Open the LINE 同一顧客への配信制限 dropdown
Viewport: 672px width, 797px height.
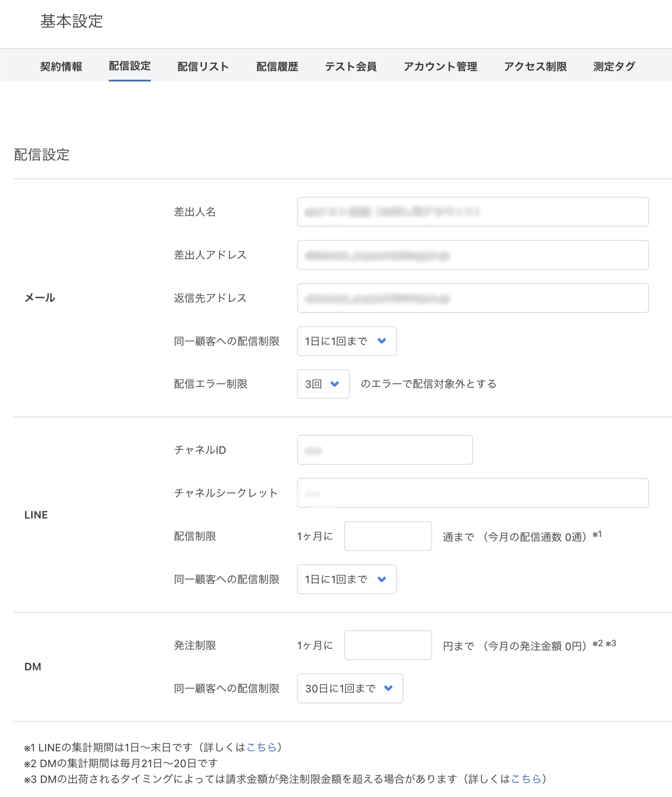pyautogui.click(x=347, y=579)
